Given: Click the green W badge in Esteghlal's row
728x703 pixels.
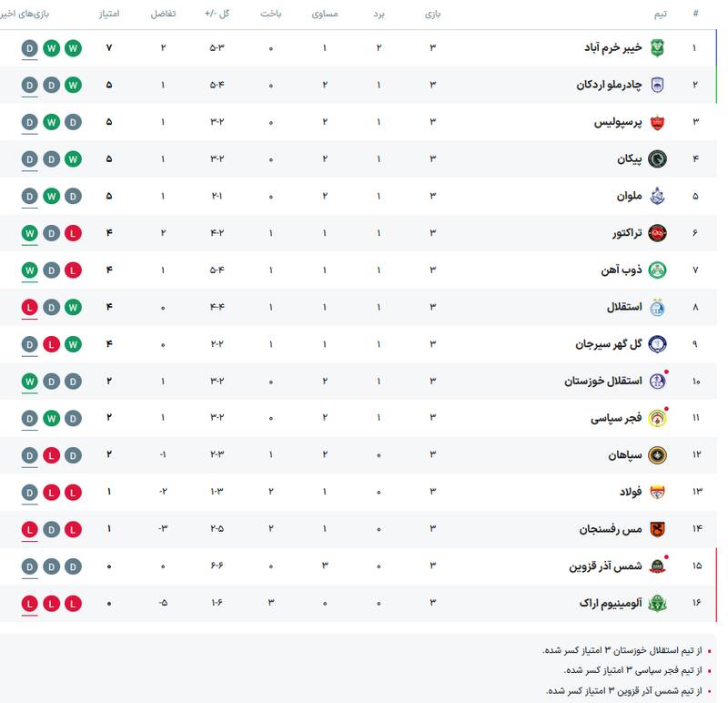Looking at the screenshot, I should coord(73,307).
